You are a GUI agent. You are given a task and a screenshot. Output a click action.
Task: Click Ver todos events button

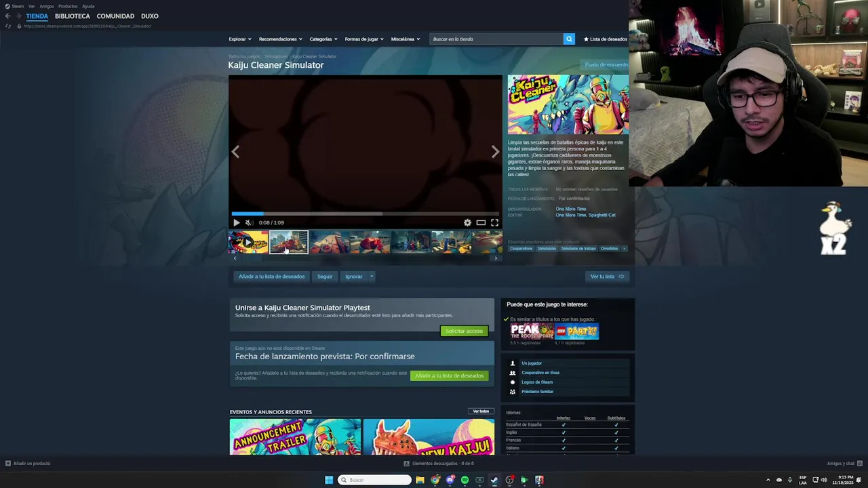(x=481, y=411)
